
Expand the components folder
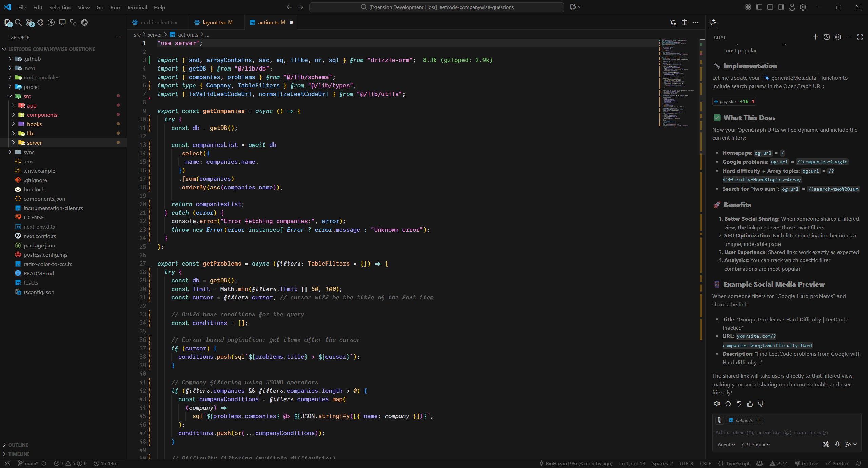coord(42,115)
